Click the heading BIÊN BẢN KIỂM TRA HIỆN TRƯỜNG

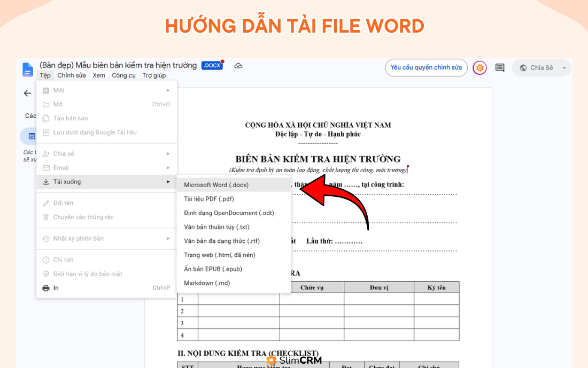[x=318, y=159]
